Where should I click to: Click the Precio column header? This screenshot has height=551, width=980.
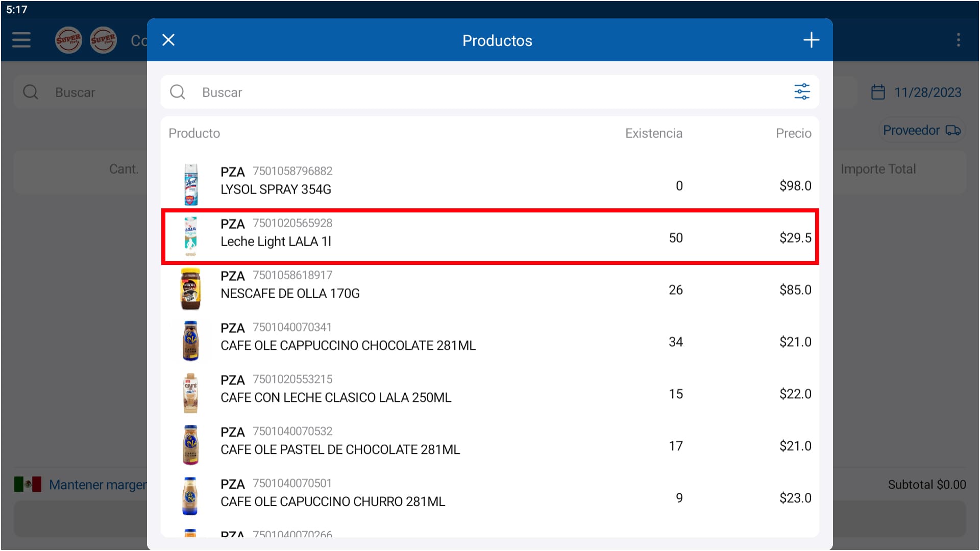(793, 133)
